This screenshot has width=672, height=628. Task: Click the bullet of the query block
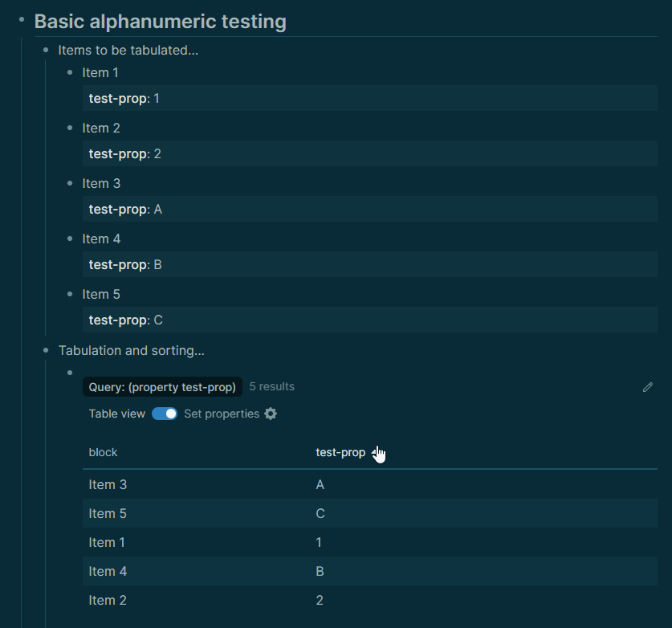point(70,373)
